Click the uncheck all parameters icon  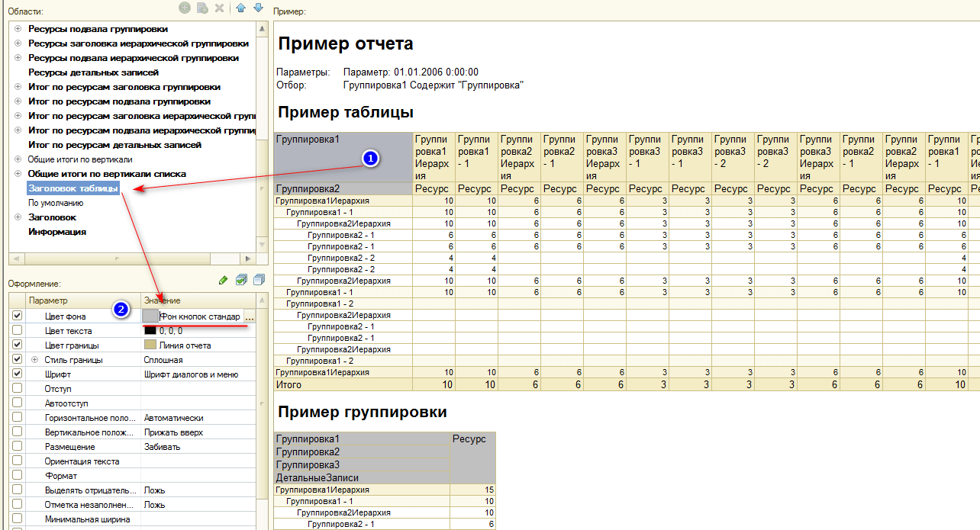259,280
